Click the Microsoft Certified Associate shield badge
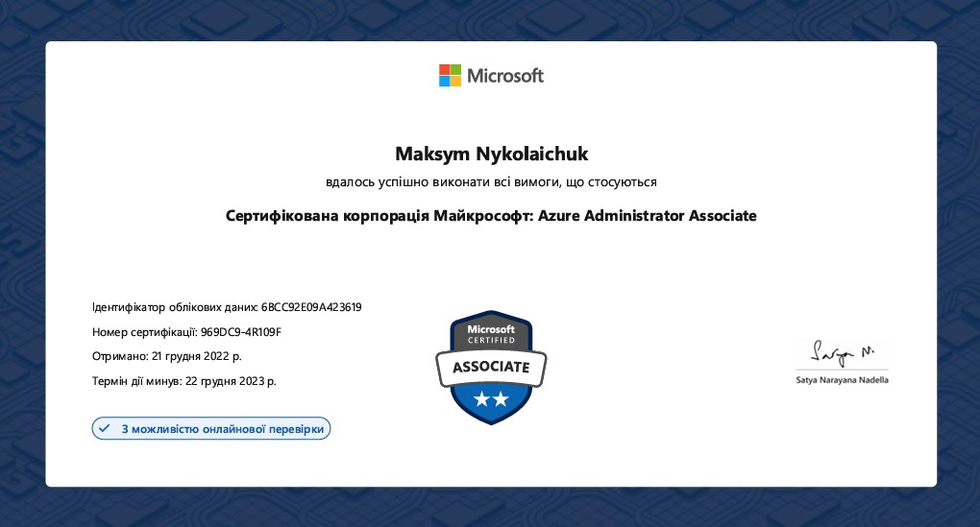This screenshot has width=980, height=527. (491, 366)
